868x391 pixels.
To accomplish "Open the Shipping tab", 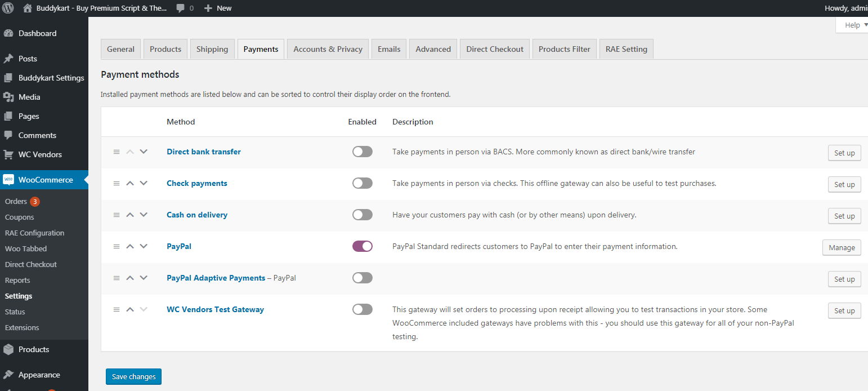I will [x=212, y=49].
